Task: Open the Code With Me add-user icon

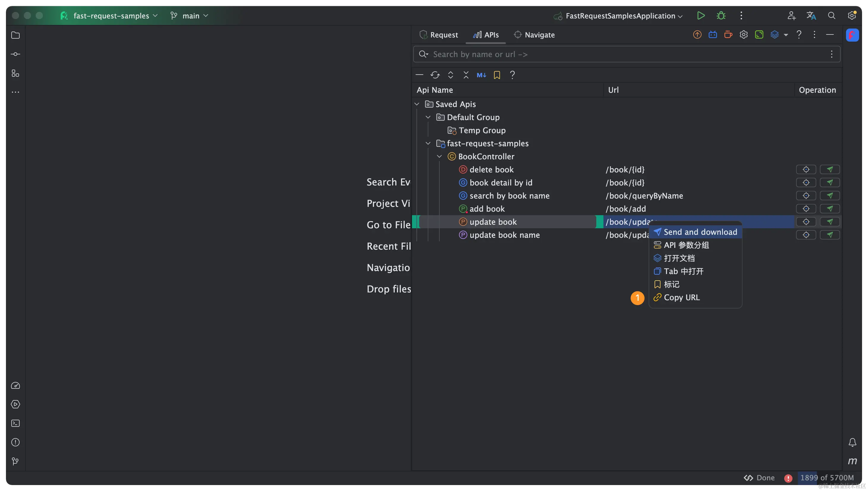Action: [x=791, y=15]
